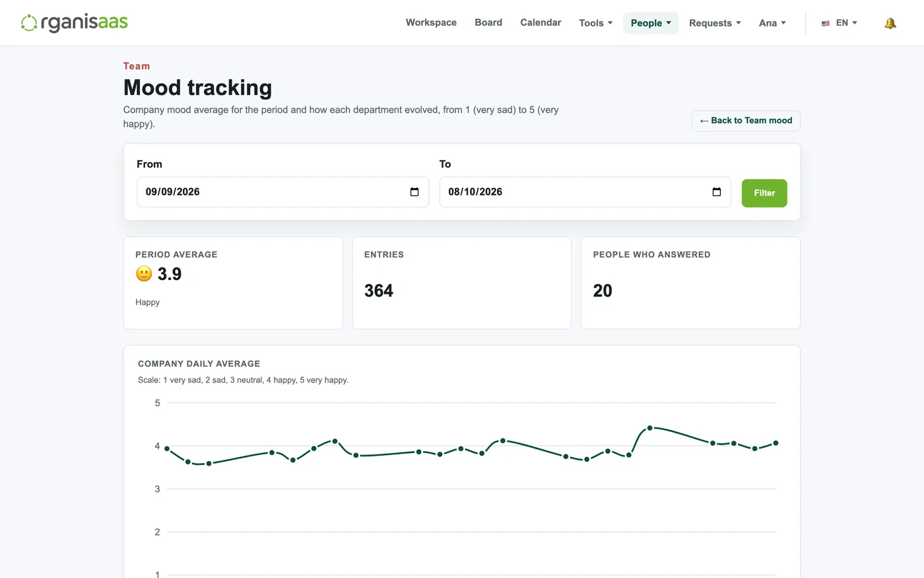Click the Company Daily Average title
Screen dimensions: 924x578
199,364
